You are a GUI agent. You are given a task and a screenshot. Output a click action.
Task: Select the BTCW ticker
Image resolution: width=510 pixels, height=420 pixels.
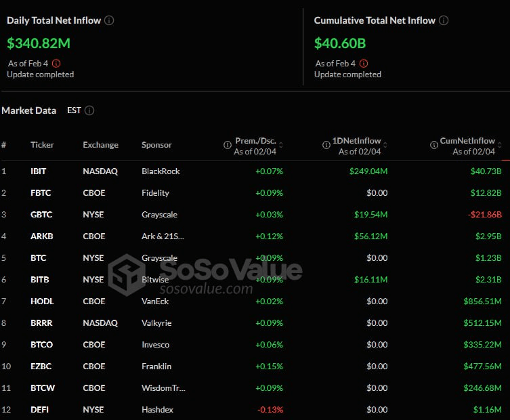tap(43, 388)
